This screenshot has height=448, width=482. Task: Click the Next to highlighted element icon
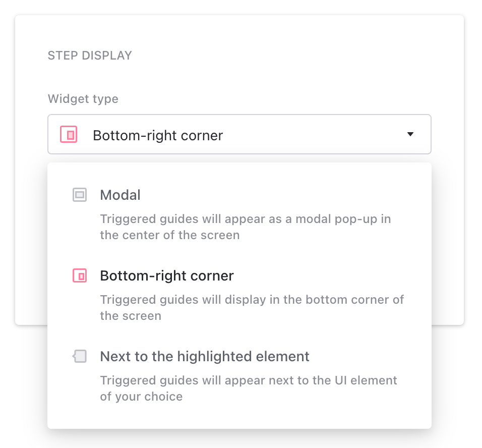80,357
